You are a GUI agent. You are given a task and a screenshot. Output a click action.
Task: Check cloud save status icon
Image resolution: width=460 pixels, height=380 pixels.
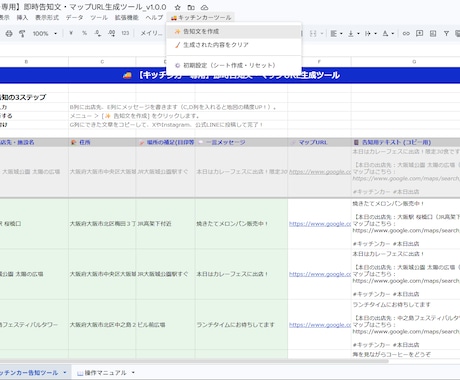[x=204, y=7]
